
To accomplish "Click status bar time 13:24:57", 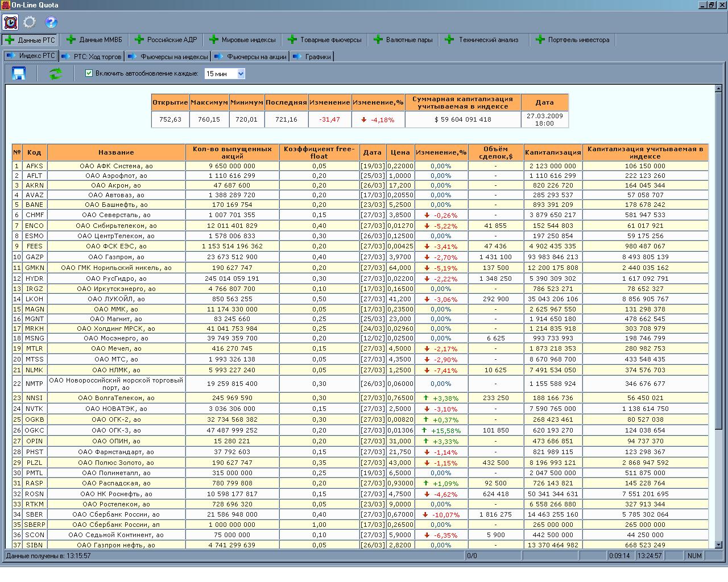I will [649, 555].
